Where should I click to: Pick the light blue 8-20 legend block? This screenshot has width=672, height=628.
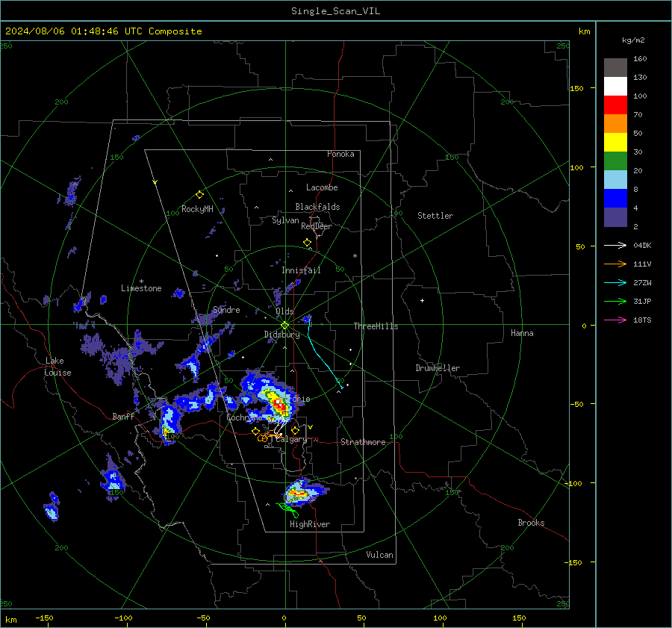[615, 180]
